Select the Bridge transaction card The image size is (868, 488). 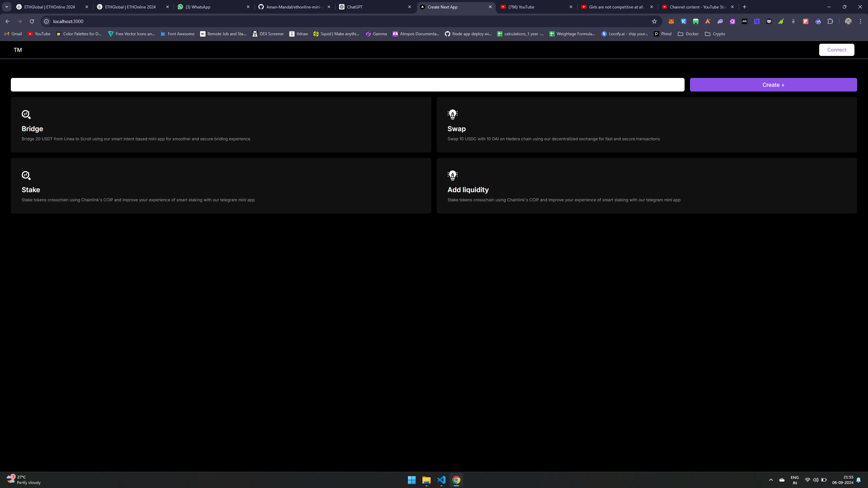coord(221,124)
